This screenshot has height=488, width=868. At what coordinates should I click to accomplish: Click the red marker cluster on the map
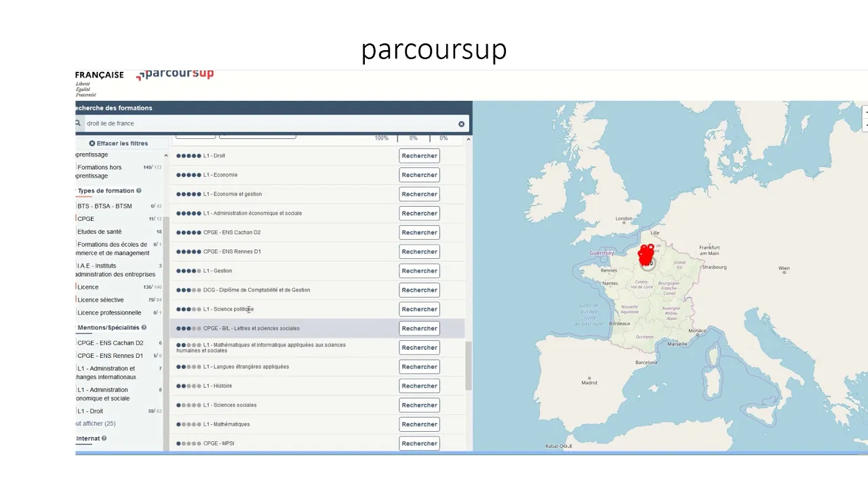pos(646,256)
